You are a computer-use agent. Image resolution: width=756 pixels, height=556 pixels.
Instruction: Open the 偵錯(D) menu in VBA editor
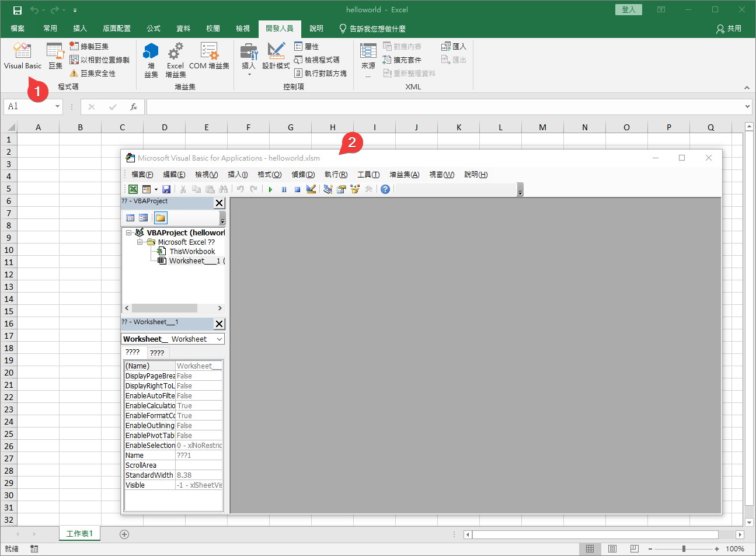click(x=303, y=175)
